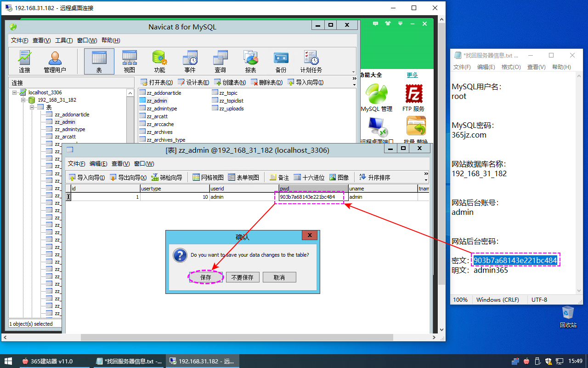The width and height of the screenshot is (588, 368).
Task: Collapse the 表 tree node
Action: (x=32, y=107)
